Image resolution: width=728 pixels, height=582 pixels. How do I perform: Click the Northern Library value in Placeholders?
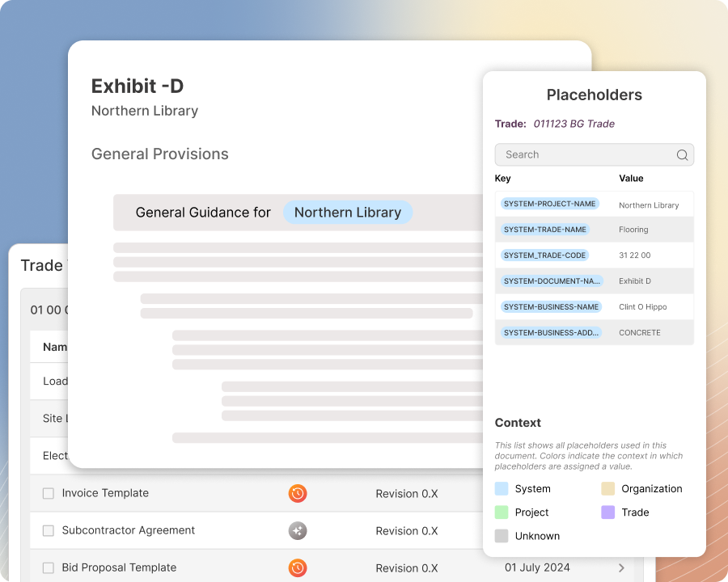(x=649, y=205)
